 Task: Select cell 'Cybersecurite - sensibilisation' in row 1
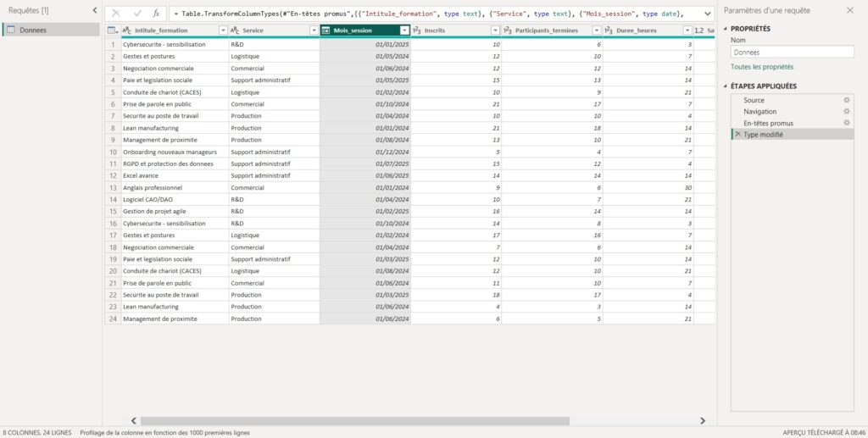(x=175, y=44)
